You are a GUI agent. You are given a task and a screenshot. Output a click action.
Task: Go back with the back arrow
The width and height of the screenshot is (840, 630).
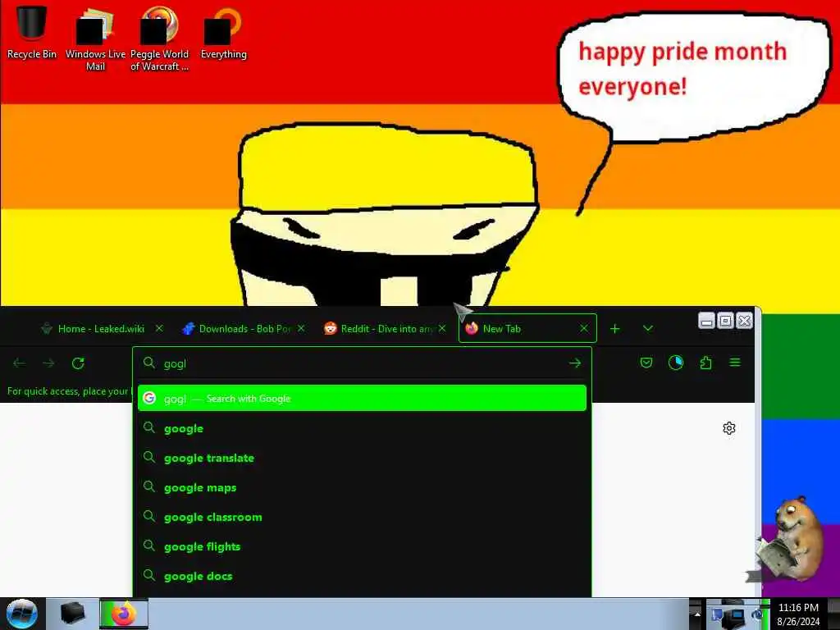coord(20,363)
